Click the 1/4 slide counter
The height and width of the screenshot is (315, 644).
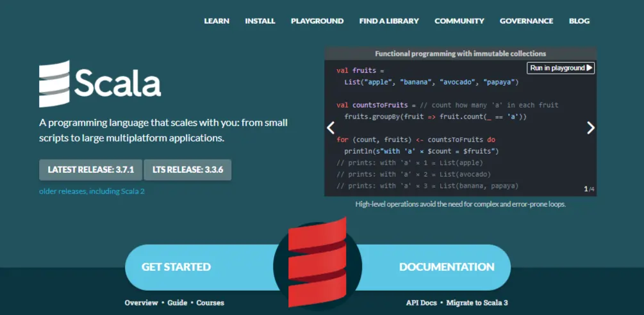(589, 189)
